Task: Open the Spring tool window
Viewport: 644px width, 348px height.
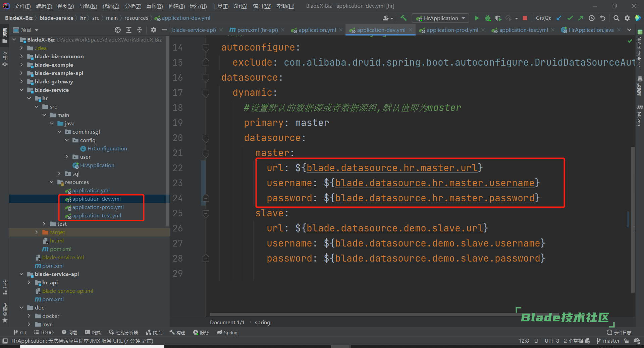Action: coord(227,332)
